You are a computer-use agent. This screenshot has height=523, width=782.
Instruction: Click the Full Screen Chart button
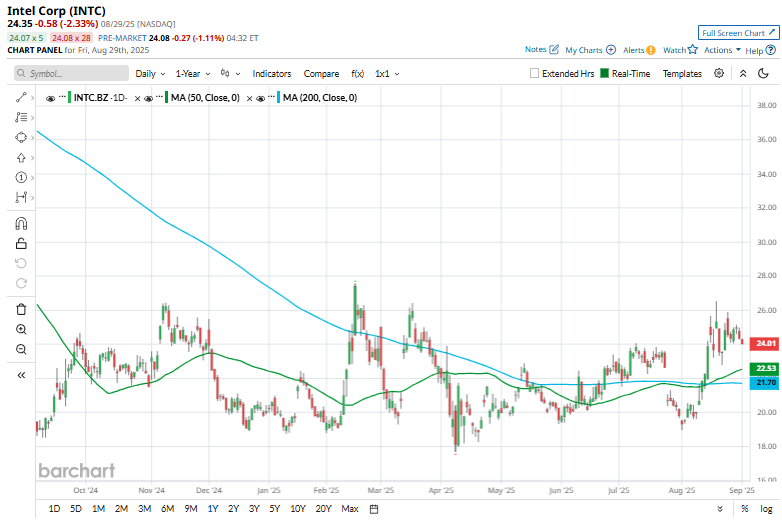coord(738,33)
